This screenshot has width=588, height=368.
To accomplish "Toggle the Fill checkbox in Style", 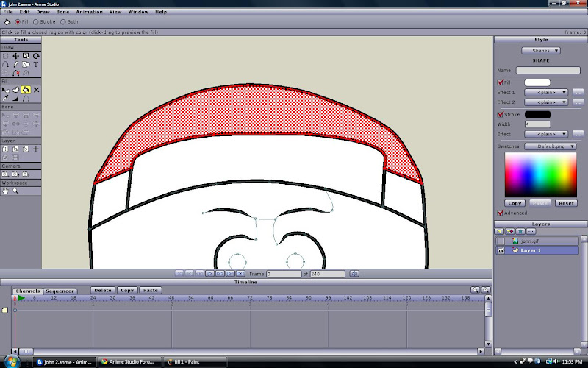I will click(x=501, y=82).
